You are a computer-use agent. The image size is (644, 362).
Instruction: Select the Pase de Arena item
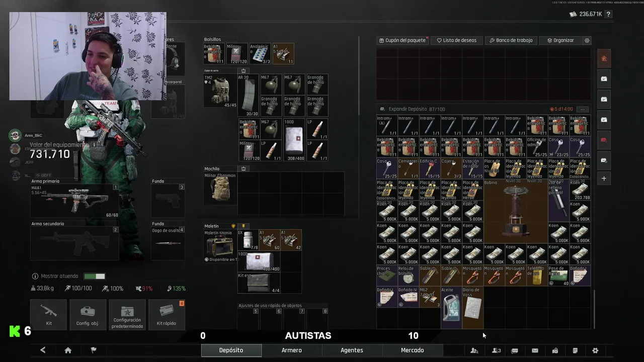pyautogui.click(x=558, y=276)
